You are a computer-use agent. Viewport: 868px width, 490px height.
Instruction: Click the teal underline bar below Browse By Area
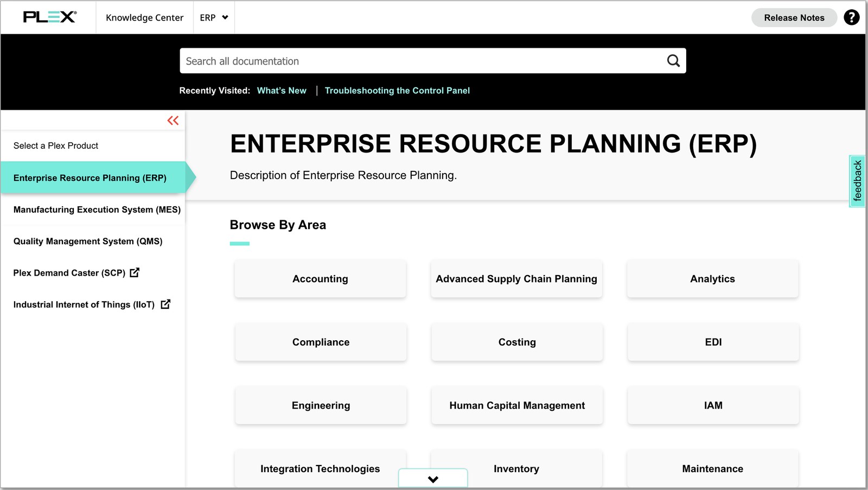[x=239, y=244]
